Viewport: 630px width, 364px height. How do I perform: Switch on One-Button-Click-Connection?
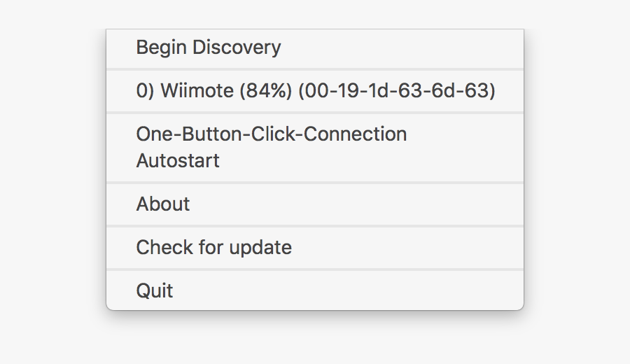271,147
